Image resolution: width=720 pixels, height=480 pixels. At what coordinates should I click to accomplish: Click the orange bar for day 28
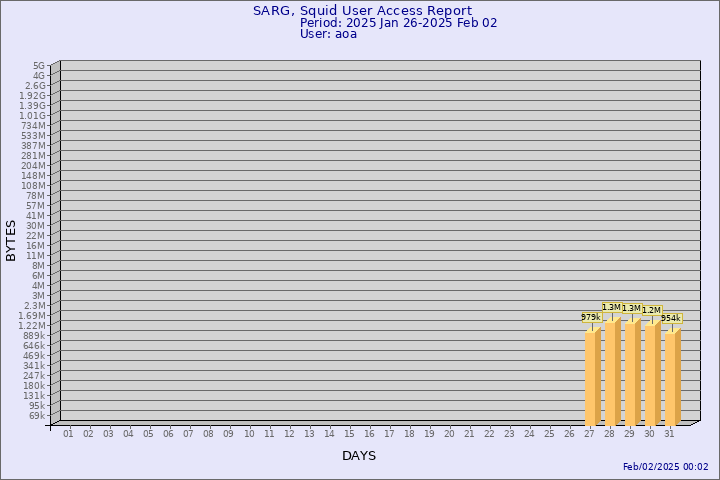612,372
